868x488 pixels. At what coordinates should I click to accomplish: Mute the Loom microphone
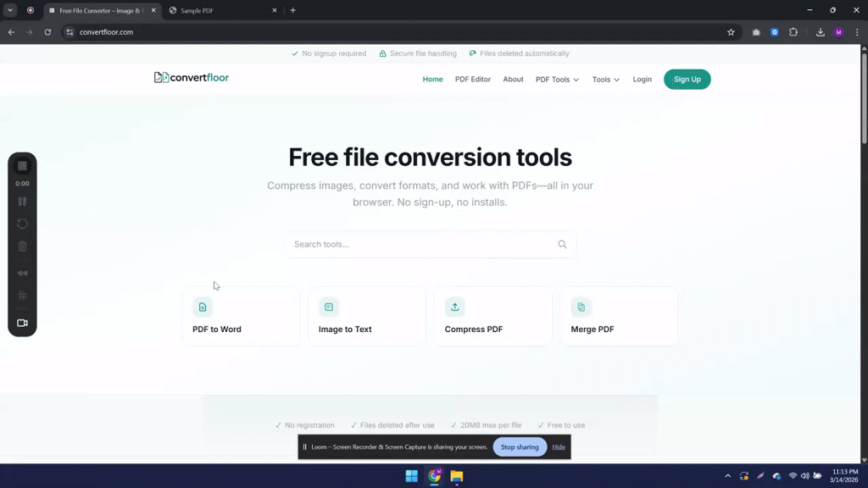point(22,273)
